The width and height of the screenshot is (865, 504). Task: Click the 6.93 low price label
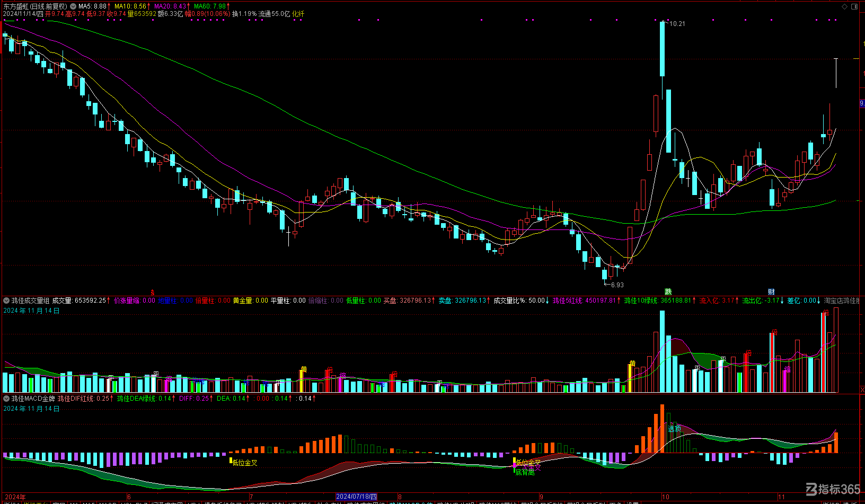[x=617, y=285]
